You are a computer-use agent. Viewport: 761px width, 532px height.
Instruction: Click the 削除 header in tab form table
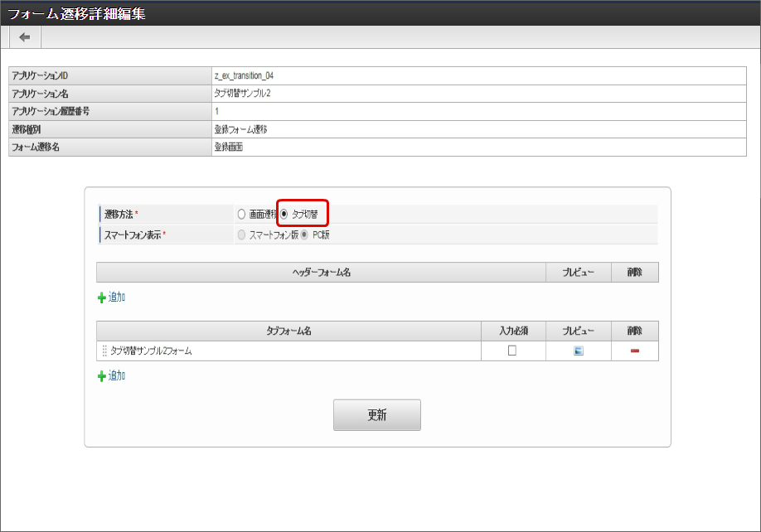coord(634,331)
